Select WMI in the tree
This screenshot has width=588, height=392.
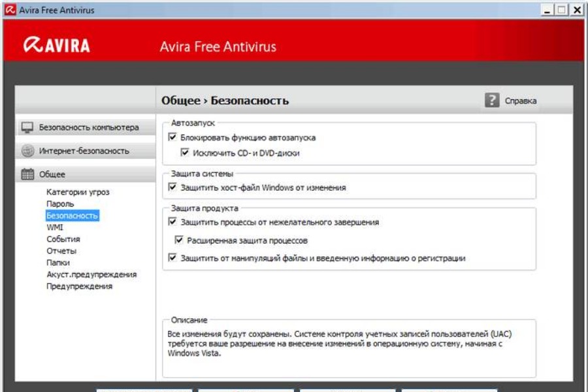coord(55,227)
